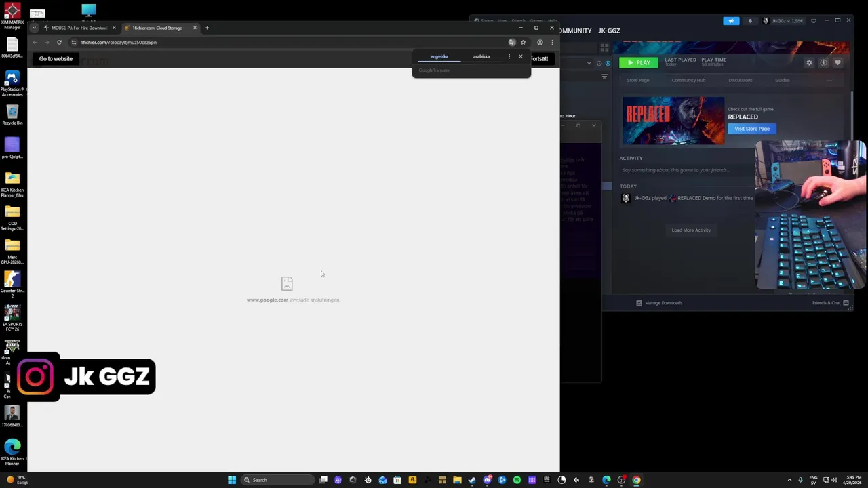Open Manage Downloads in Steam
Viewport: 868px width, 488px height.
point(659,303)
